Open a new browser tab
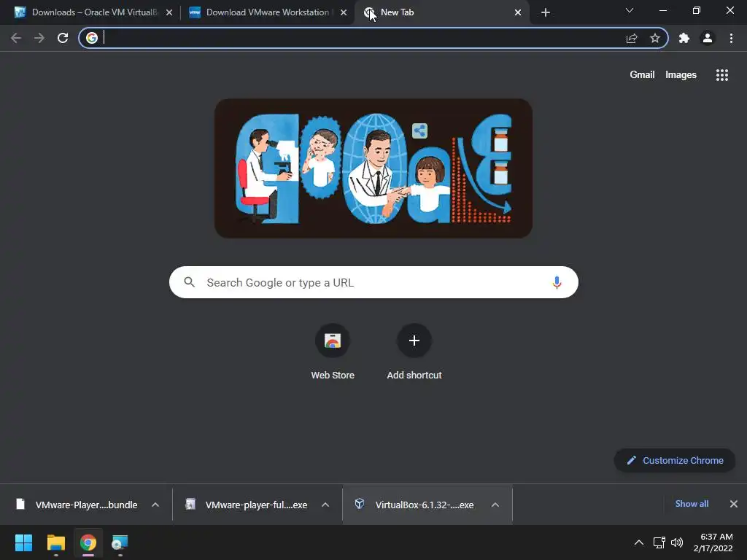747x560 pixels. click(x=546, y=12)
